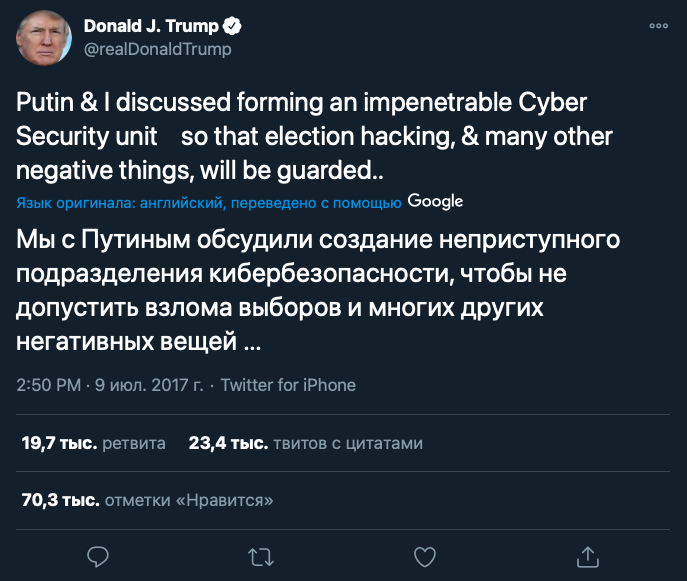Click the blue verified badge
687x581 pixels.
click(230, 27)
